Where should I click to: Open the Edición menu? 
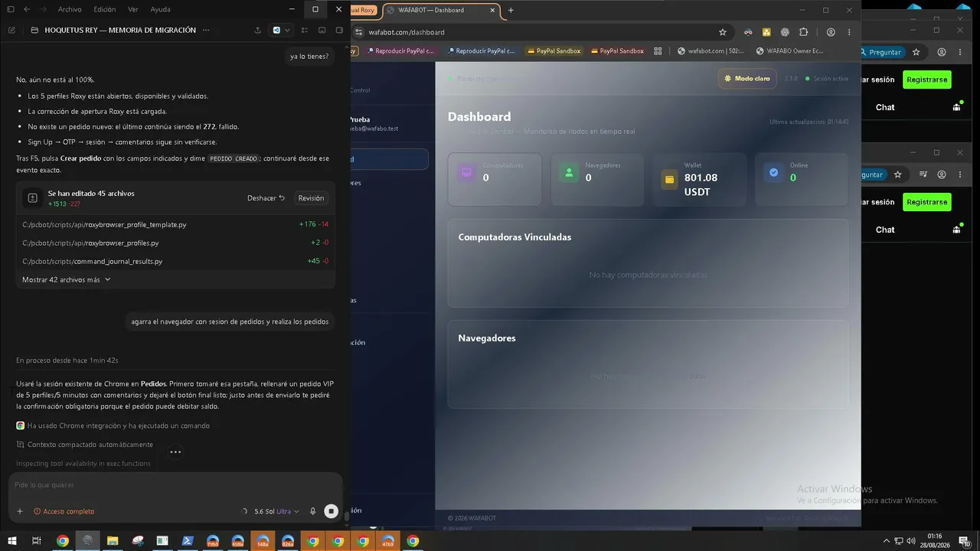point(105,9)
